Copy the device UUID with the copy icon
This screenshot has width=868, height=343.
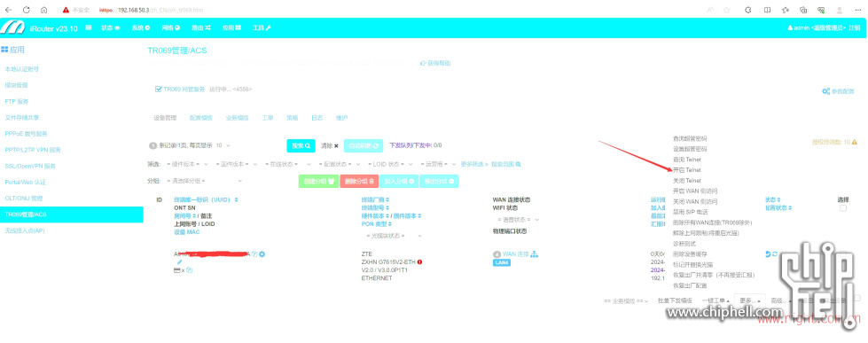(x=254, y=254)
